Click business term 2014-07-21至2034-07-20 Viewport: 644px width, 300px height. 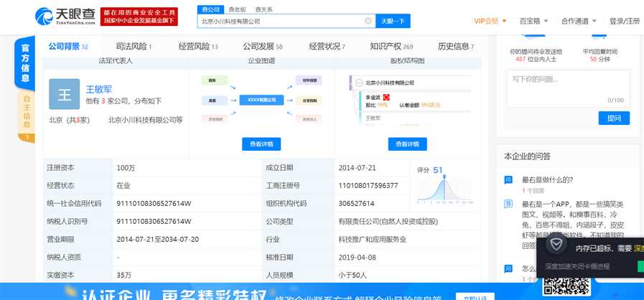(158, 239)
